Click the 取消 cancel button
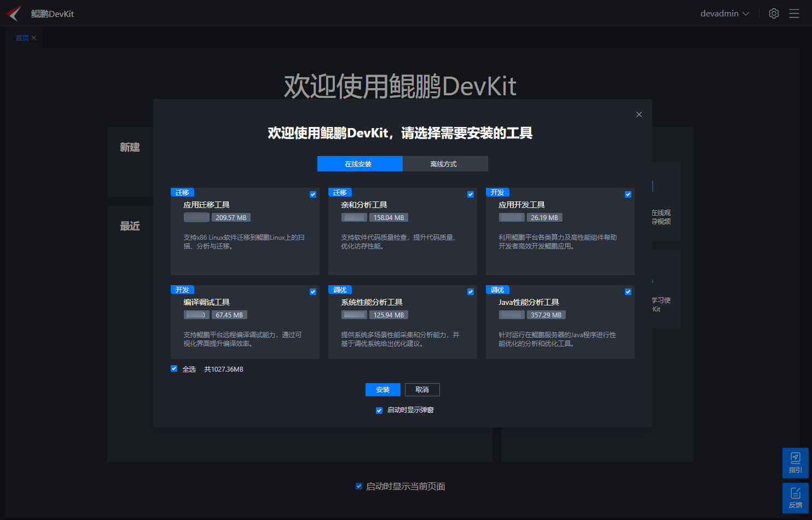The image size is (812, 520). 422,390
